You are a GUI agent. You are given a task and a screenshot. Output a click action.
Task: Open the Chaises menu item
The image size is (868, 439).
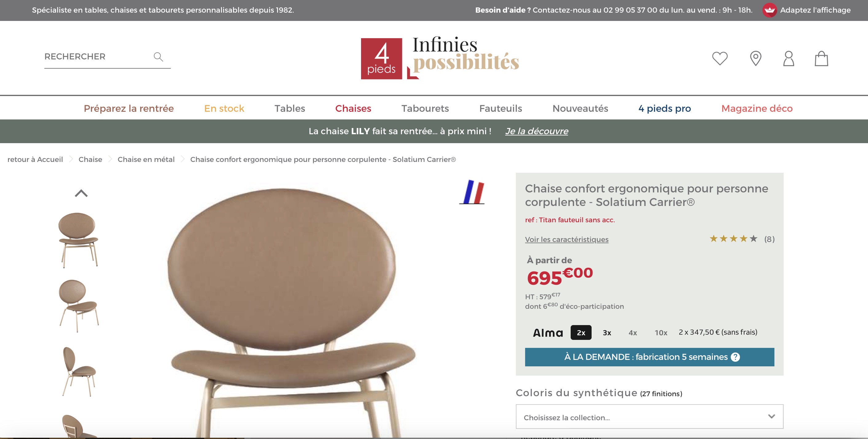353,108
